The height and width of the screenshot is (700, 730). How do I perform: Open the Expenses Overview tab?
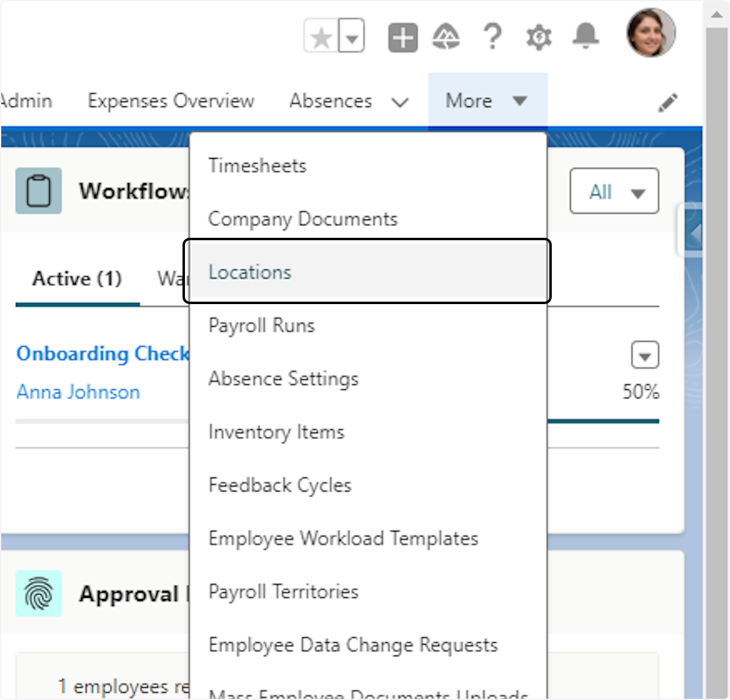click(x=171, y=101)
